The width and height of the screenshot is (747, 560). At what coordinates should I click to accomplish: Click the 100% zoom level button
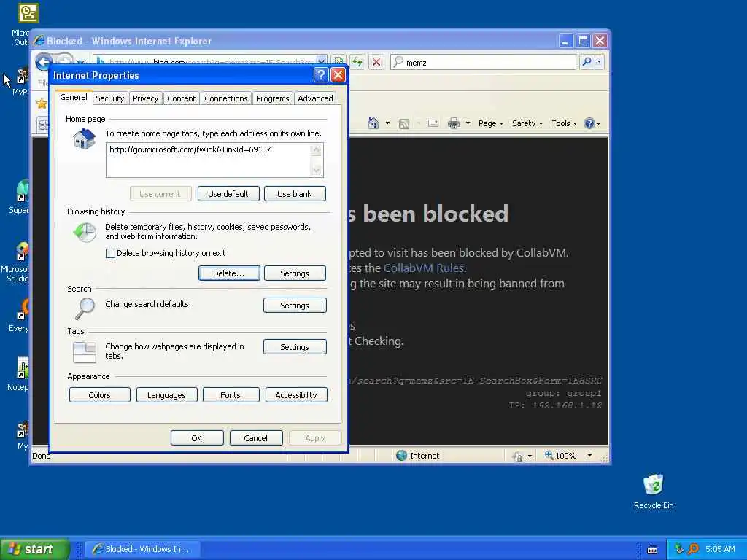click(561, 456)
